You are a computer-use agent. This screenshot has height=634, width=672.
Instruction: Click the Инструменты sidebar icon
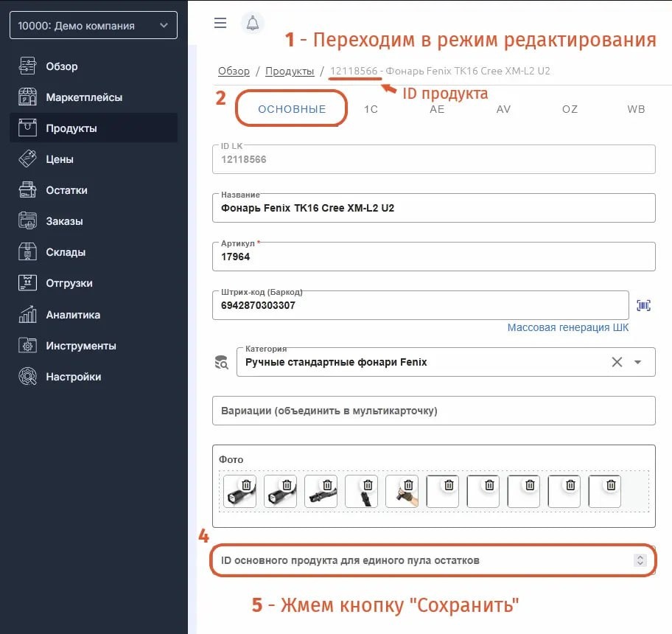click(27, 346)
